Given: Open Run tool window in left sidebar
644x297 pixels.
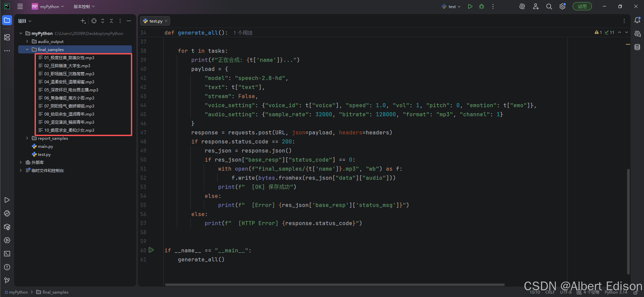Looking at the screenshot, I should tap(7, 200).
